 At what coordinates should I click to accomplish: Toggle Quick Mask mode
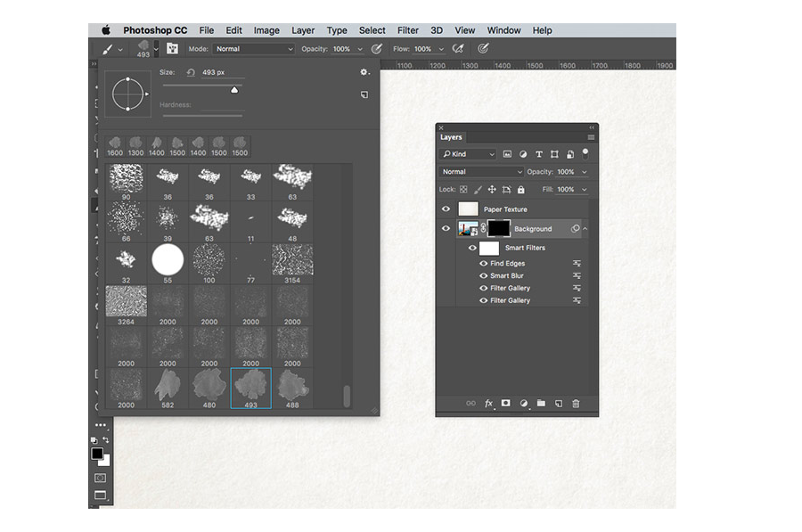coord(100,478)
